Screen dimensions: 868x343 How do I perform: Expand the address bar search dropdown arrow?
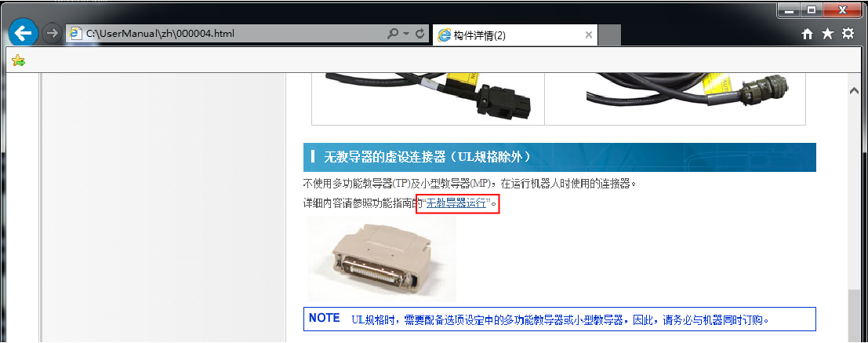point(405,34)
